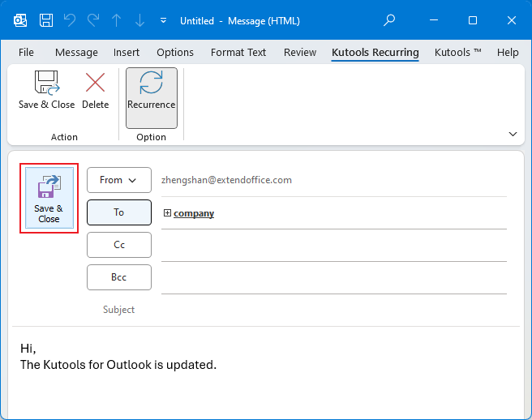Save the message using the floppy disk icon
532x420 pixels.
click(46, 21)
